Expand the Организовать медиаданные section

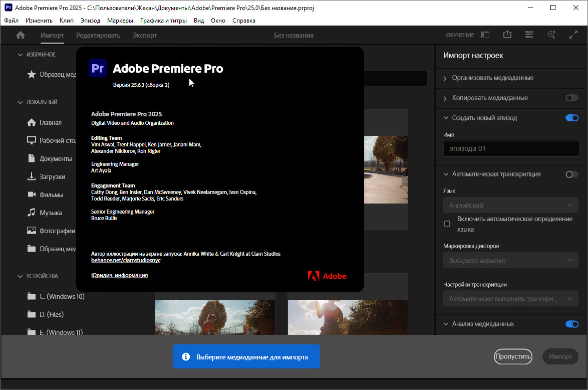pyautogui.click(x=492, y=78)
